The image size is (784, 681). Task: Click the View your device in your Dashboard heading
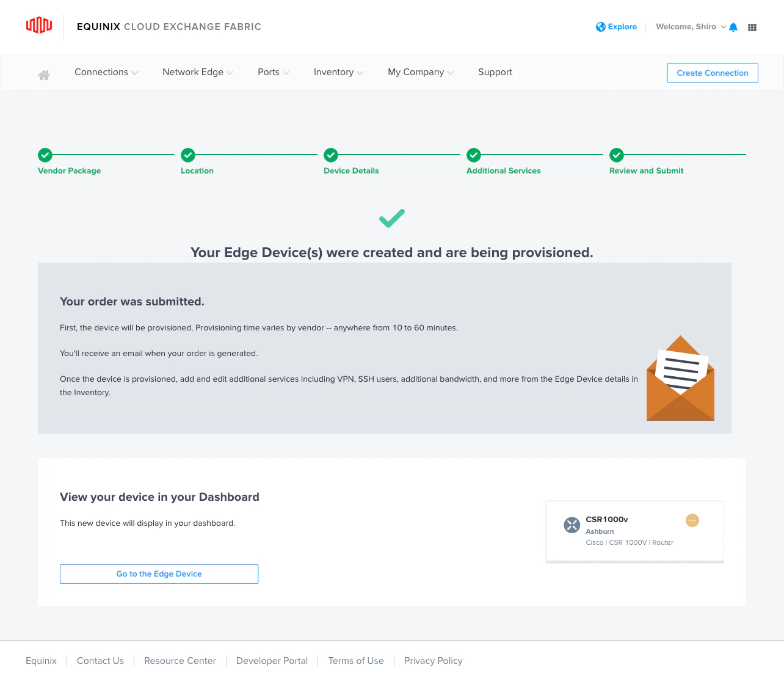click(x=159, y=497)
